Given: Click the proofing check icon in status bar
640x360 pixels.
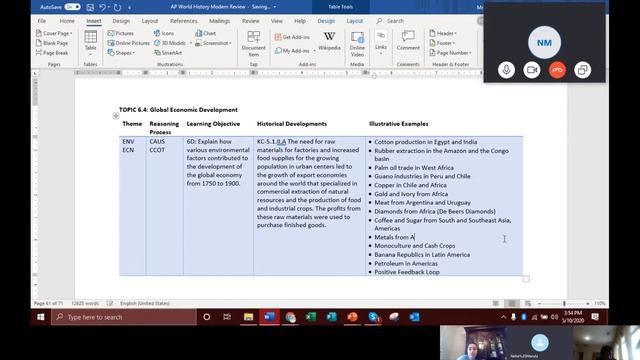Looking at the screenshot, I should [109, 303].
